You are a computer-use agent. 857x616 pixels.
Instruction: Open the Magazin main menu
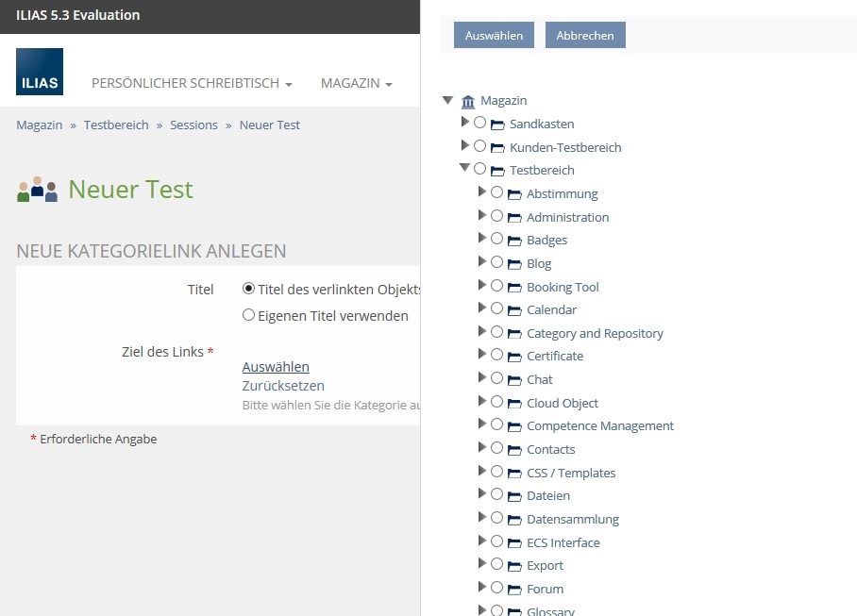coord(356,83)
